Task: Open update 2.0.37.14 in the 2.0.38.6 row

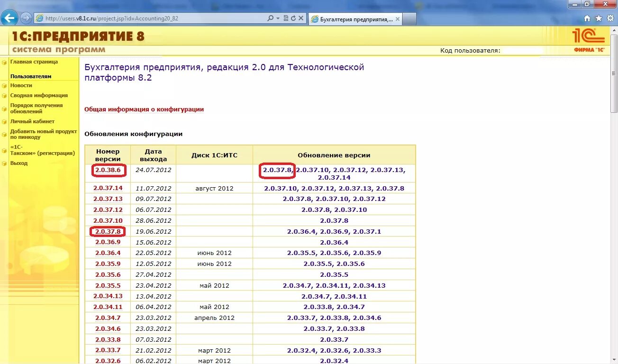Action: click(334, 178)
